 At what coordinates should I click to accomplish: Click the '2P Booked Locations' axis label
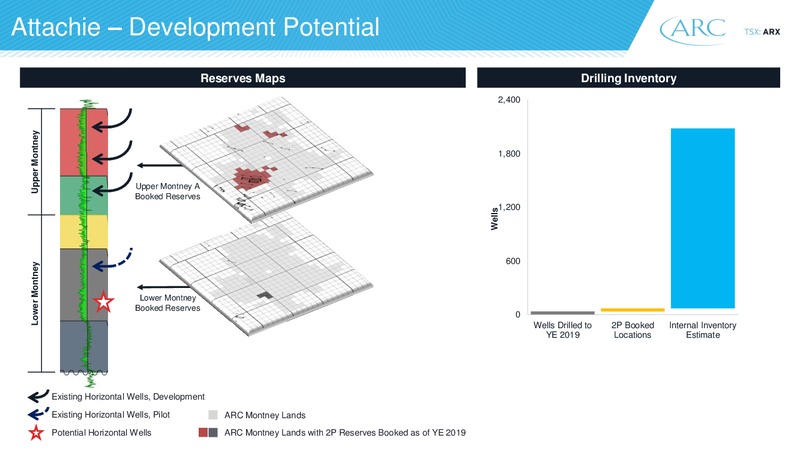pyautogui.click(x=633, y=330)
